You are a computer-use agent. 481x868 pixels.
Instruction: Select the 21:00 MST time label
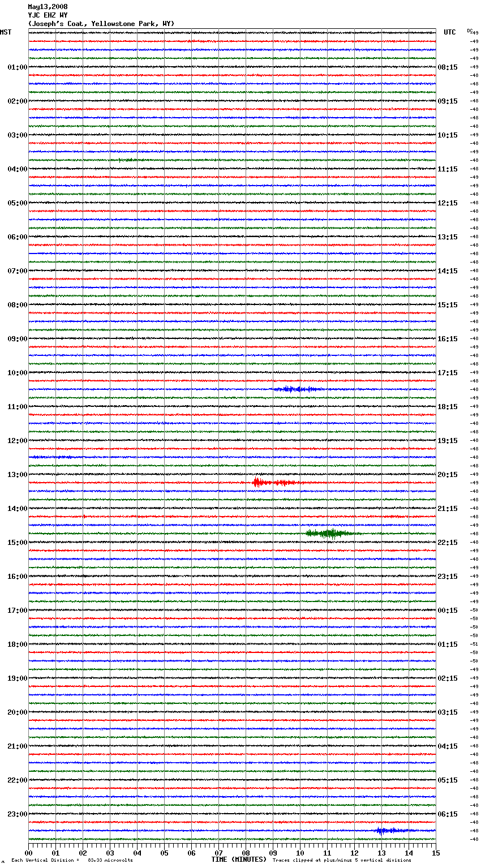pyautogui.click(x=18, y=746)
